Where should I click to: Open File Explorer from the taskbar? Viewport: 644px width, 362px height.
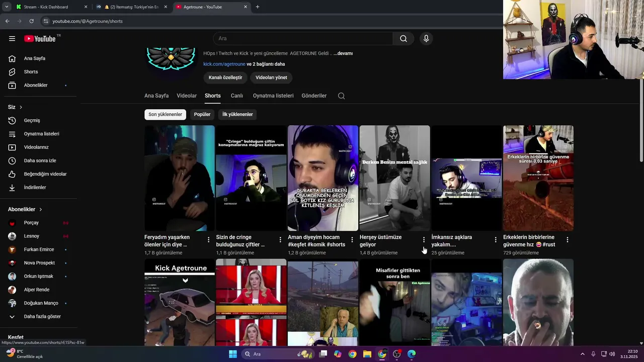click(x=367, y=354)
